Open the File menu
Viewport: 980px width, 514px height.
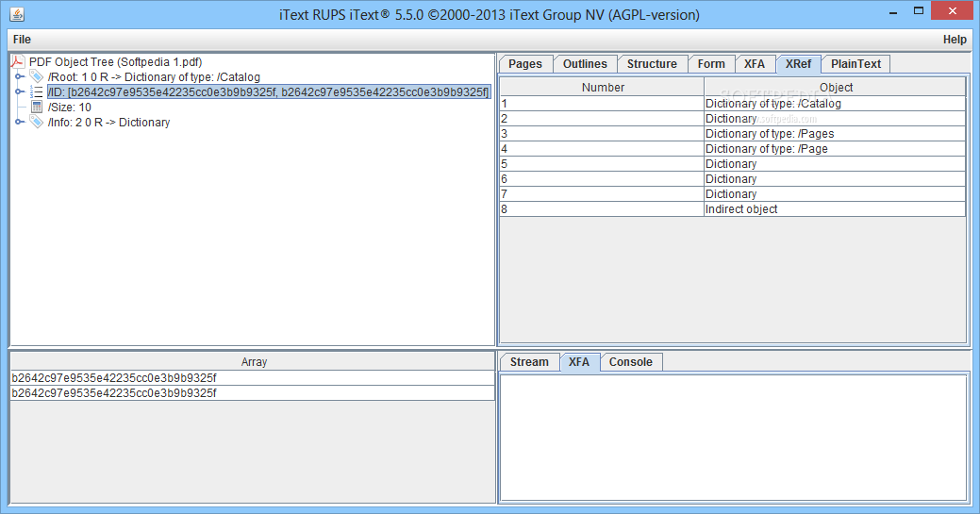22,40
